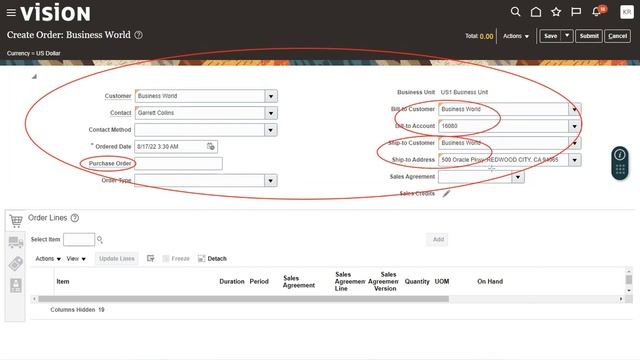Open the Favorites star icon
640x360 pixels.
pyautogui.click(x=556, y=12)
